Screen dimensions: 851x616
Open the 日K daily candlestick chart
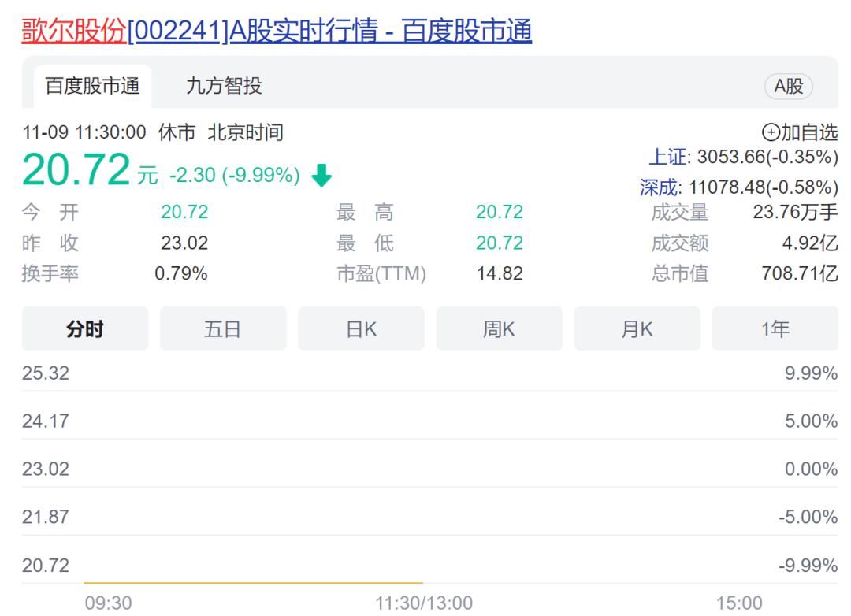click(361, 329)
